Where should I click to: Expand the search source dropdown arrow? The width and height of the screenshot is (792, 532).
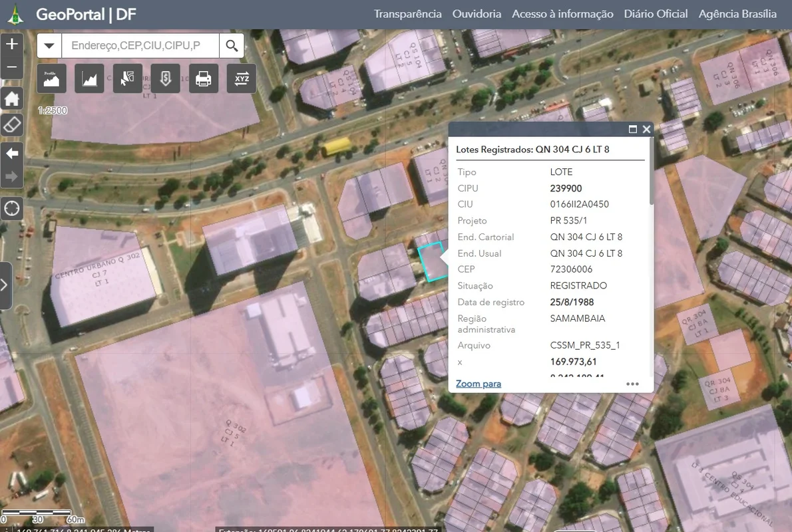[x=49, y=46]
